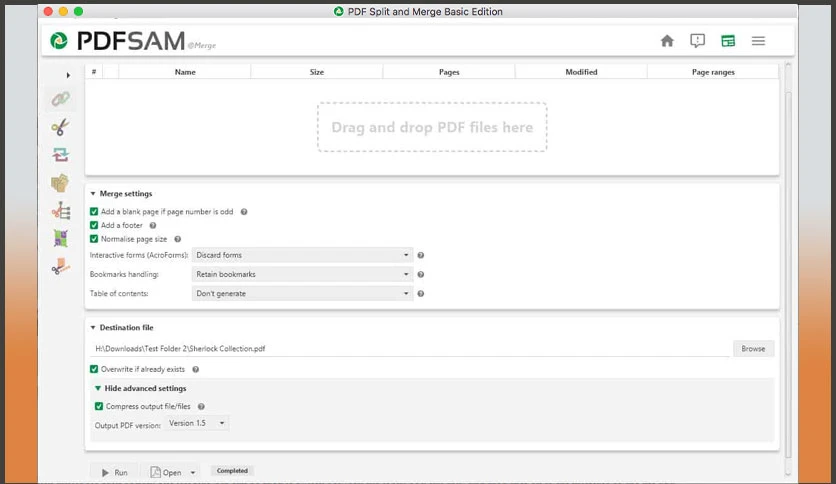Image resolution: width=836 pixels, height=484 pixels.
Task: Open Split by bookmarks scissors-tree icon
Action: [60, 211]
